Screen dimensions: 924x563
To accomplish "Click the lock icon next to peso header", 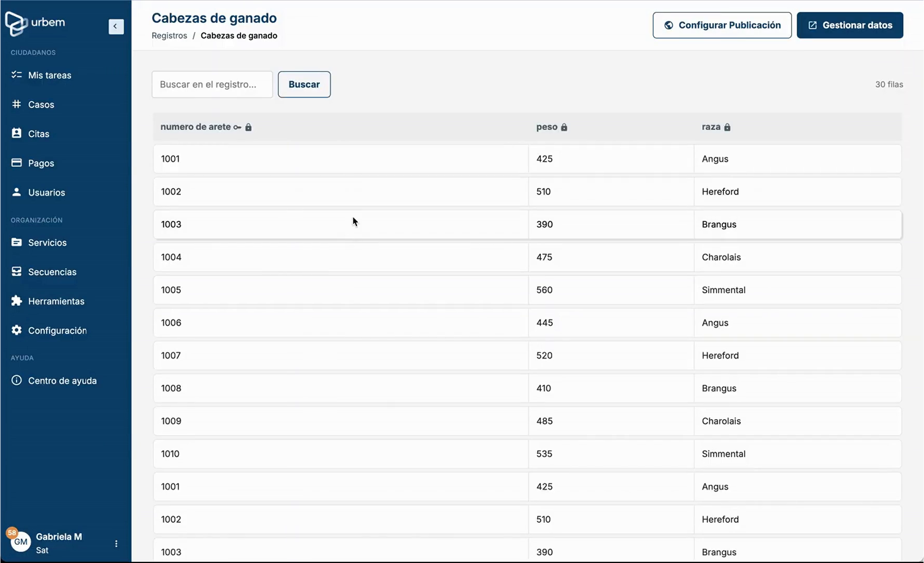I will [564, 127].
